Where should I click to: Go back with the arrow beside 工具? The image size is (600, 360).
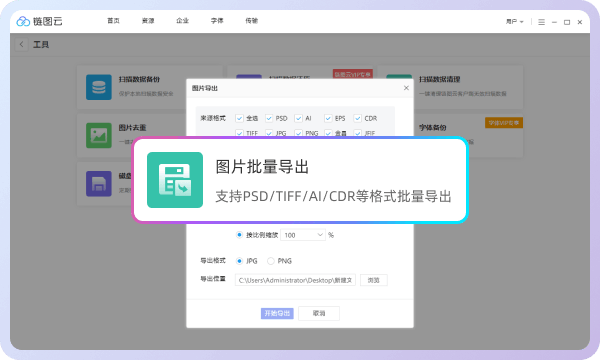coord(21,44)
